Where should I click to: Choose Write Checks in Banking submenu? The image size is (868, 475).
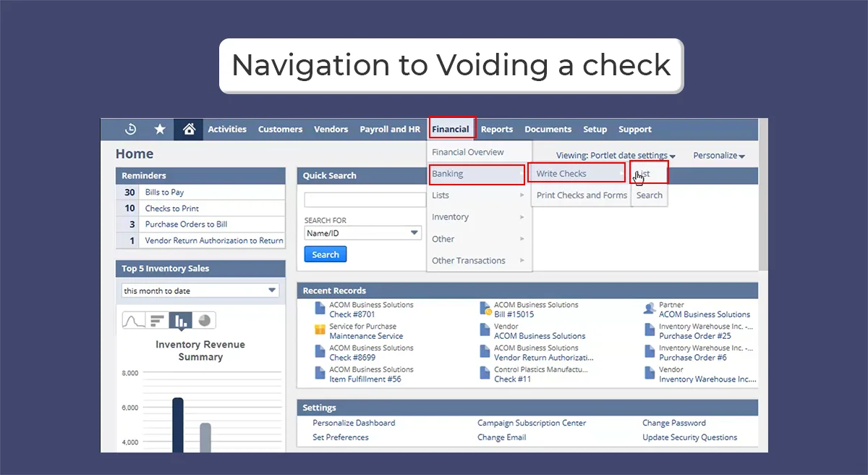click(576, 174)
